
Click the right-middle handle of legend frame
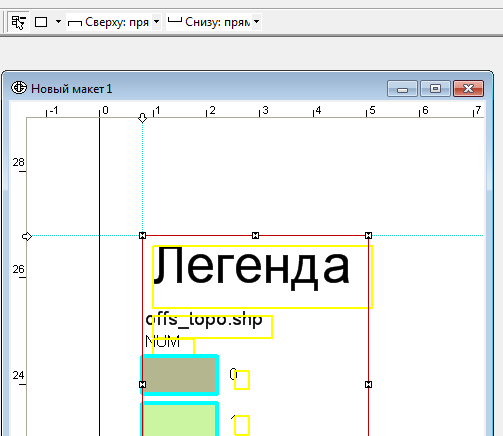(x=368, y=385)
